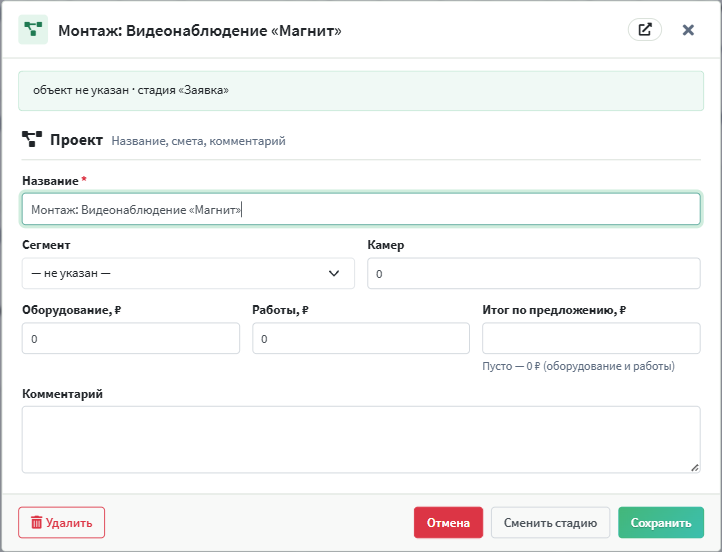Save with the Сохранить button
Screen dimensions: 722x552
(x=661, y=523)
